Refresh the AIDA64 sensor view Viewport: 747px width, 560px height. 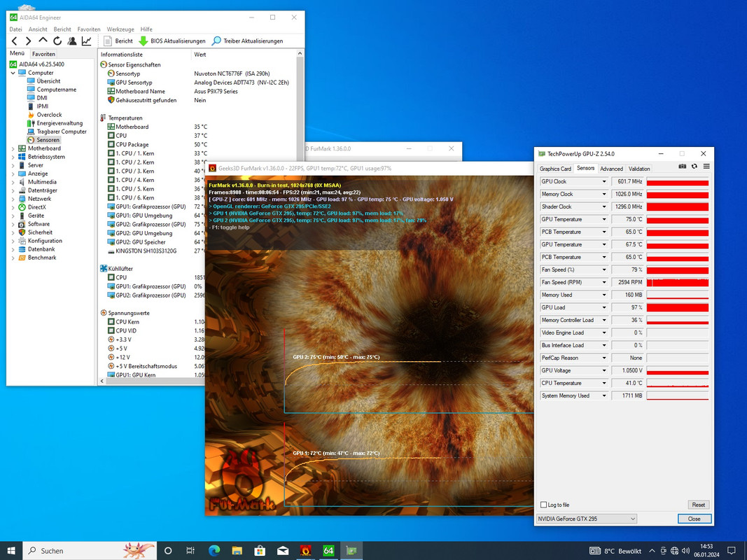(x=57, y=41)
